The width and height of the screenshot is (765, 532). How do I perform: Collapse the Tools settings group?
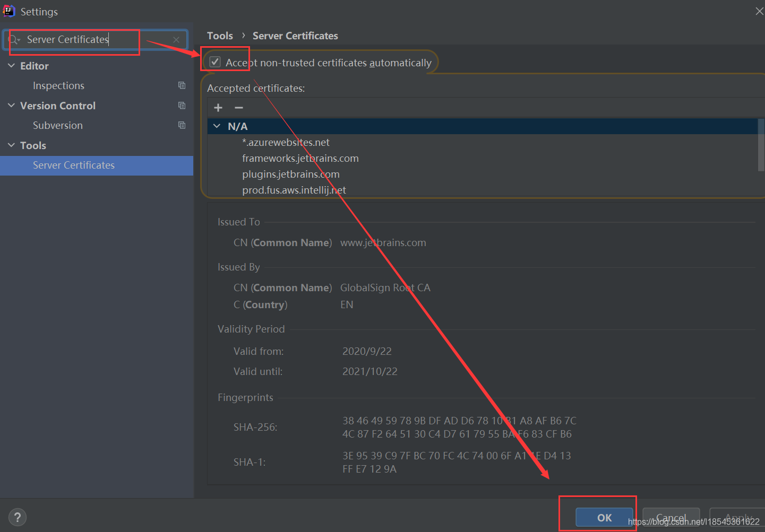11,145
